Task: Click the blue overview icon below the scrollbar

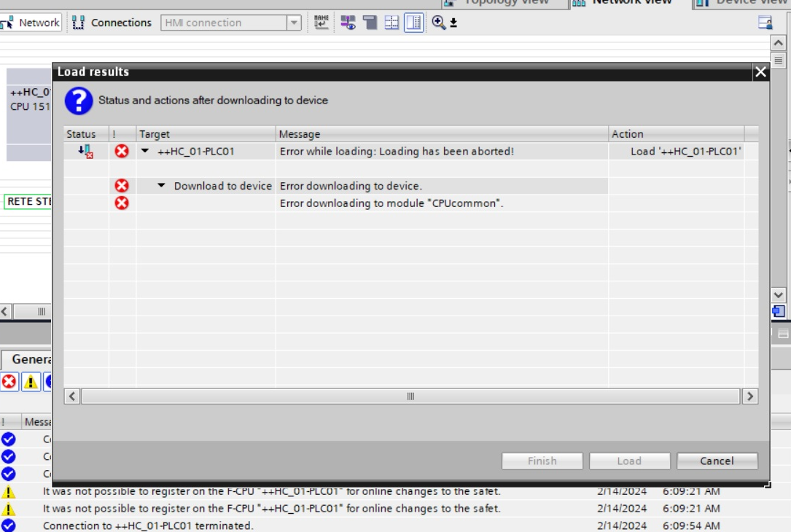Action: click(x=779, y=311)
